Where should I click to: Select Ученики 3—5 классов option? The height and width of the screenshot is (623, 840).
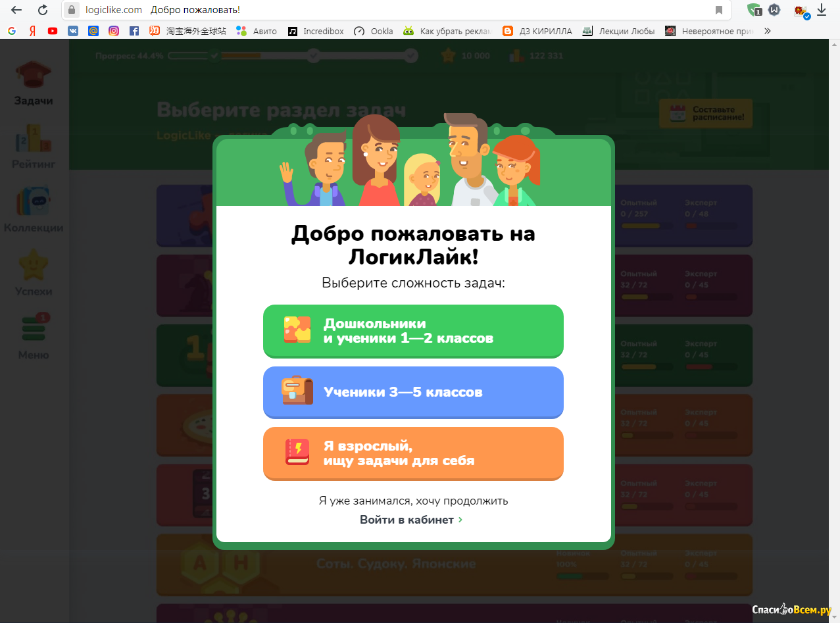[x=413, y=392]
